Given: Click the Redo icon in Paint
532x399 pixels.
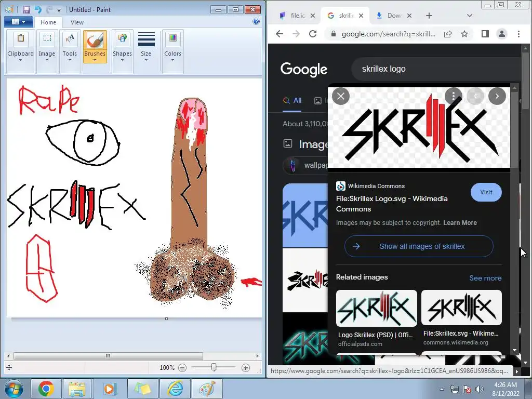Looking at the screenshot, I should [x=49, y=10].
